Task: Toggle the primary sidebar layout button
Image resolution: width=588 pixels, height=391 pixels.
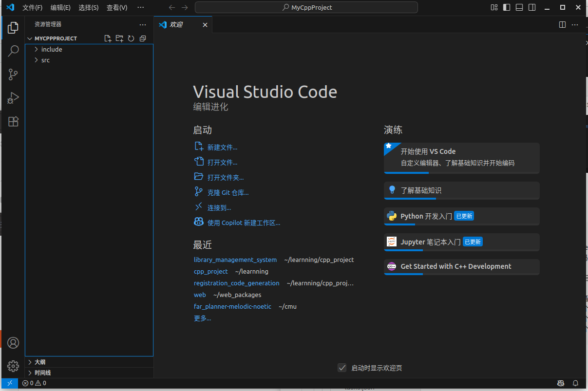Action: point(507,7)
